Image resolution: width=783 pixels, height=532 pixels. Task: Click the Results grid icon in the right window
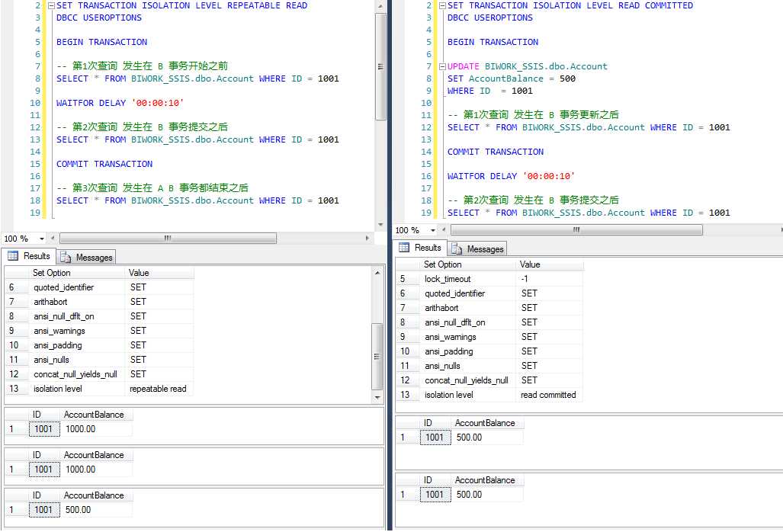point(404,248)
